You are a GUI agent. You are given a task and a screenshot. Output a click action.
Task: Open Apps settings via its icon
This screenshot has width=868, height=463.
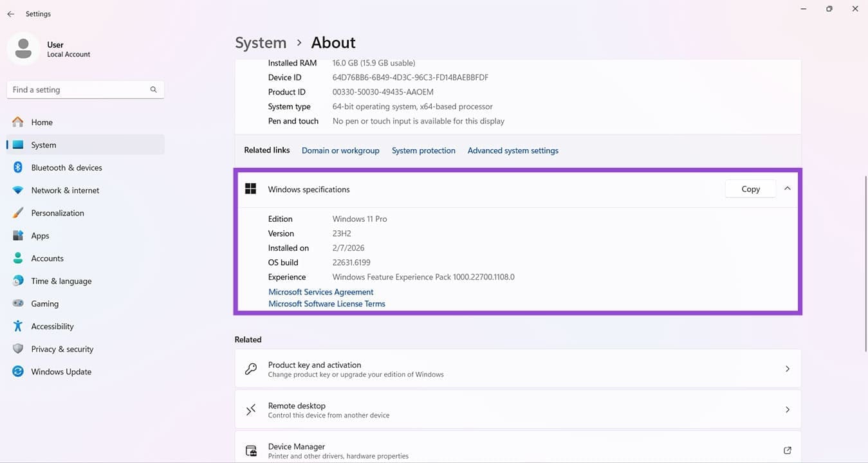point(19,235)
